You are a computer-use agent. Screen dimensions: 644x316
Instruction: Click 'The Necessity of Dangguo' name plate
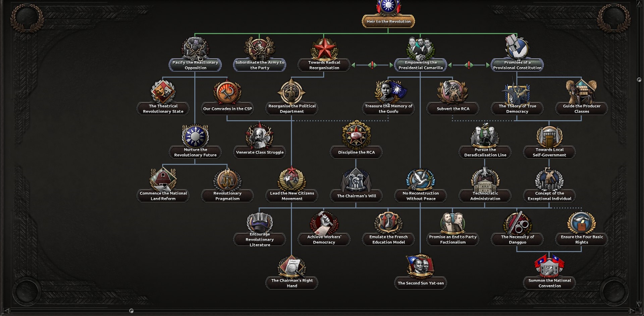coord(517,240)
